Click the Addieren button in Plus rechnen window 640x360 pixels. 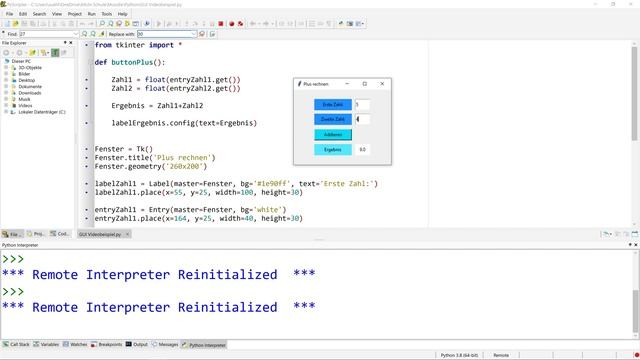coord(333,134)
